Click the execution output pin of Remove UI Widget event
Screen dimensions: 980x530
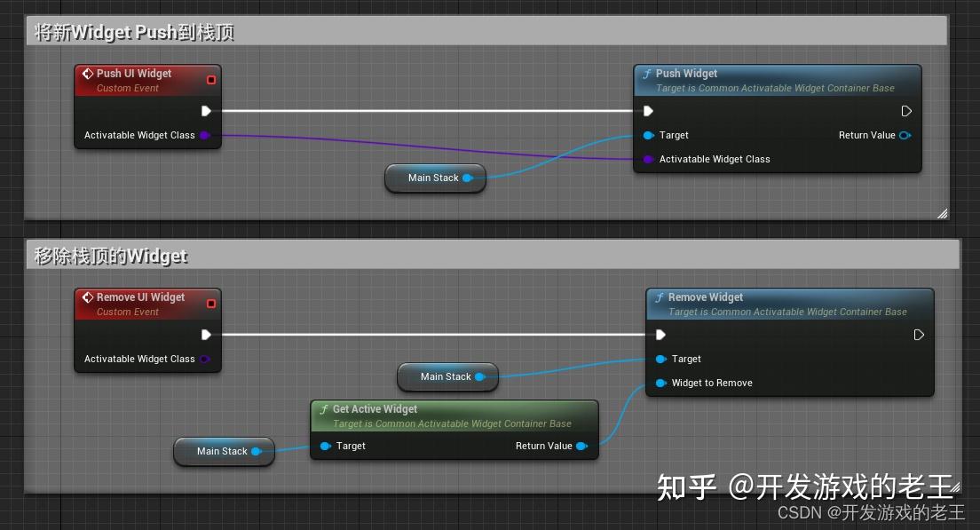(x=206, y=335)
